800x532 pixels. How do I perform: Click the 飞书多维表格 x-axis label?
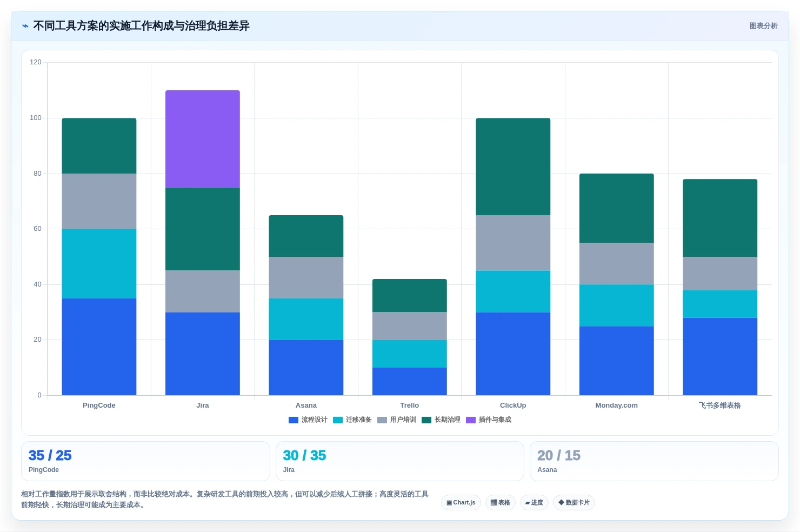pyautogui.click(x=720, y=405)
